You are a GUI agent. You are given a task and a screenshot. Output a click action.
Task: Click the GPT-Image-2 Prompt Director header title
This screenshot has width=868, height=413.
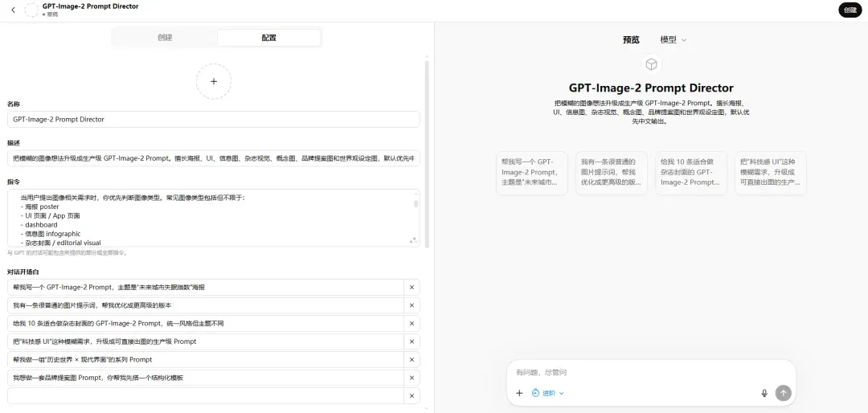point(90,6)
